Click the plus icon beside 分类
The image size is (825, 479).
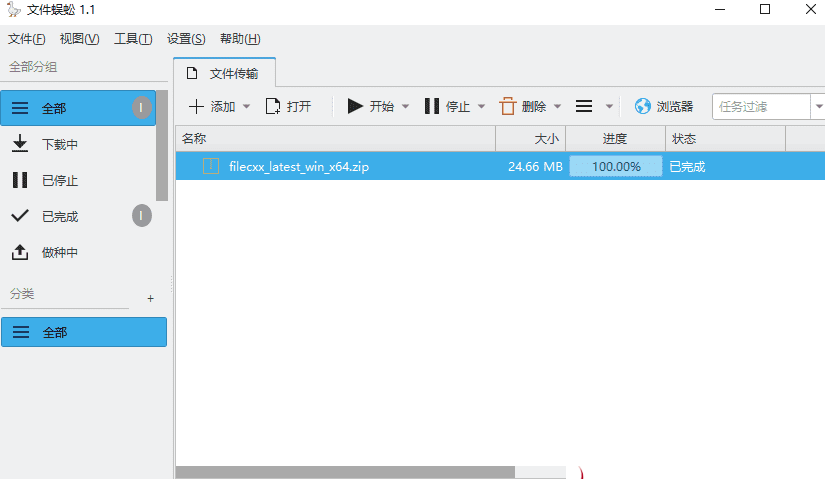[x=151, y=298]
